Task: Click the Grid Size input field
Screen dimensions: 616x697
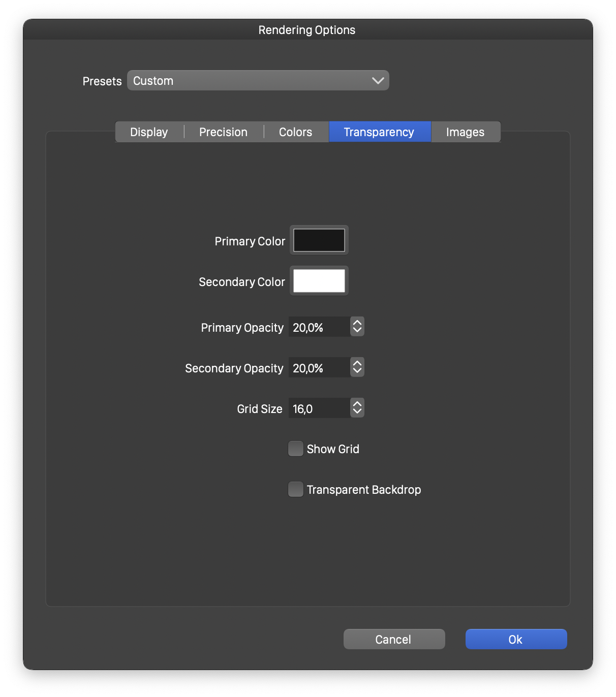Action: tap(319, 408)
